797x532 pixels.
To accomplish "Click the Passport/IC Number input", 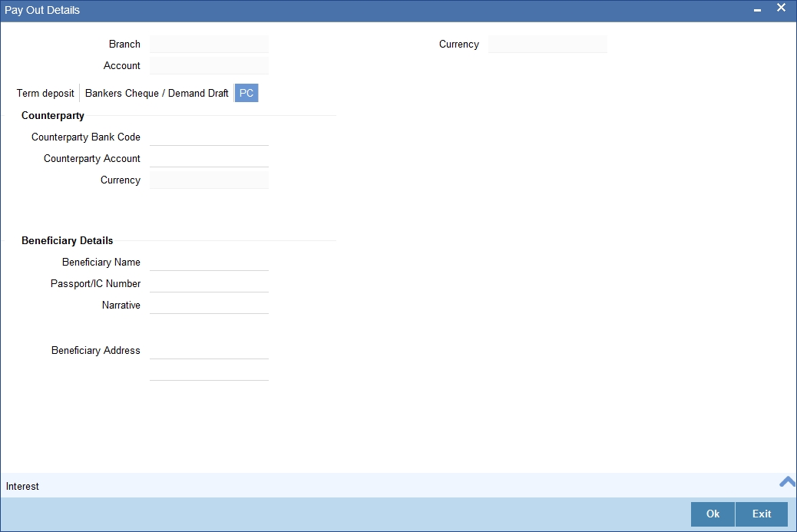I will click(209, 283).
